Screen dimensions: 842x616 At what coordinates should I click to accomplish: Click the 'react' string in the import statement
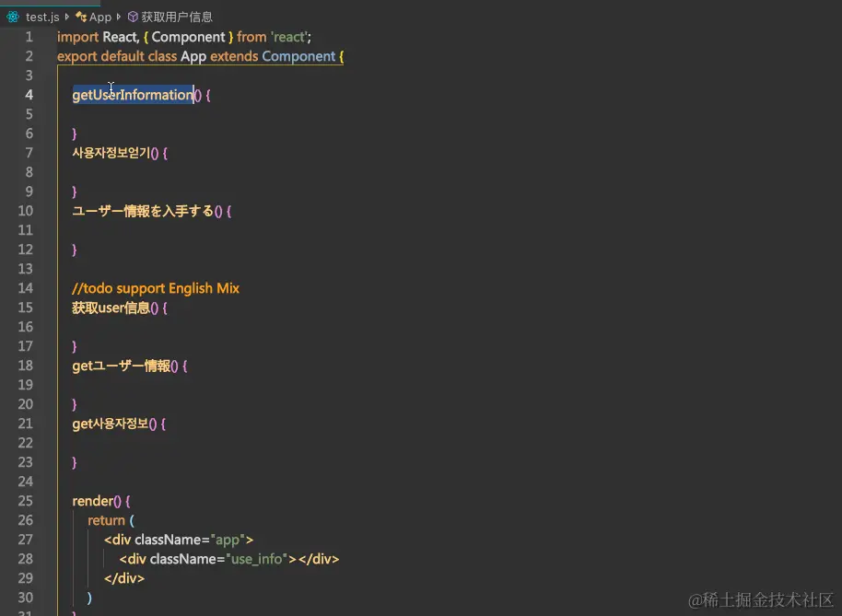[288, 37]
